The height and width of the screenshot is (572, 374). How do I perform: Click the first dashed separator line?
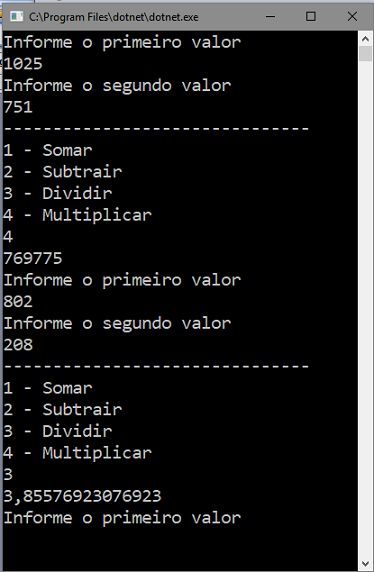coord(156,128)
